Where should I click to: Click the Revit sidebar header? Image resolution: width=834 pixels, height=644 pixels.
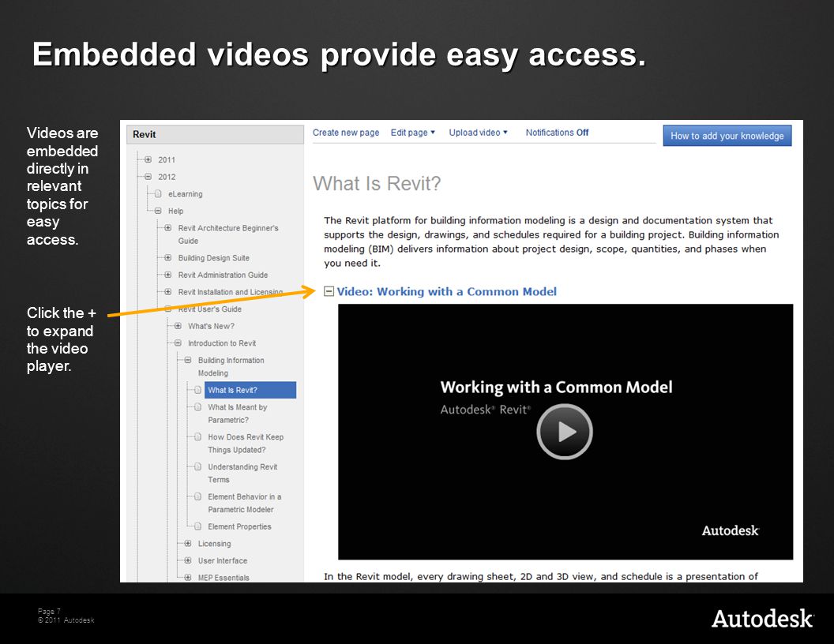215,134
